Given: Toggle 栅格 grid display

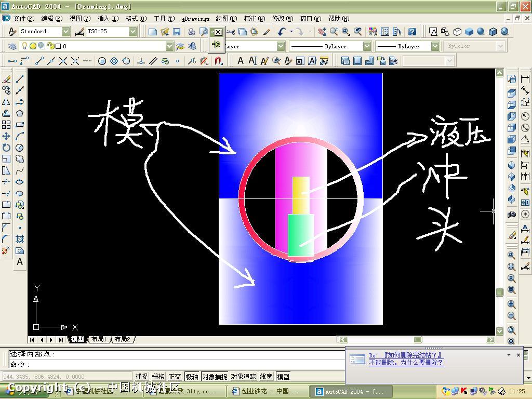Looking at the screenshot, I should coord(158,377).
